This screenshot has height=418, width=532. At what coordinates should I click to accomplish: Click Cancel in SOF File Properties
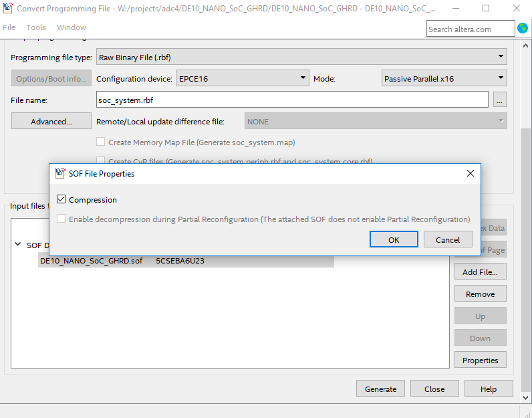click(x=448, y=239)
